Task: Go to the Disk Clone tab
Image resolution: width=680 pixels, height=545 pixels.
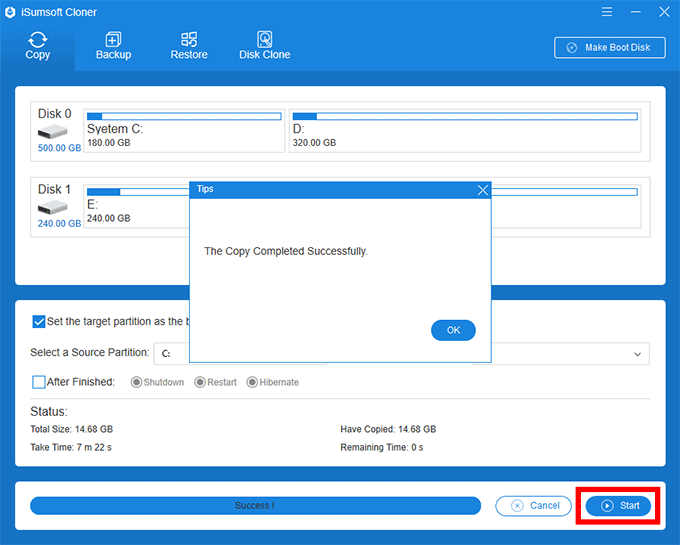Action: [265, 46]
